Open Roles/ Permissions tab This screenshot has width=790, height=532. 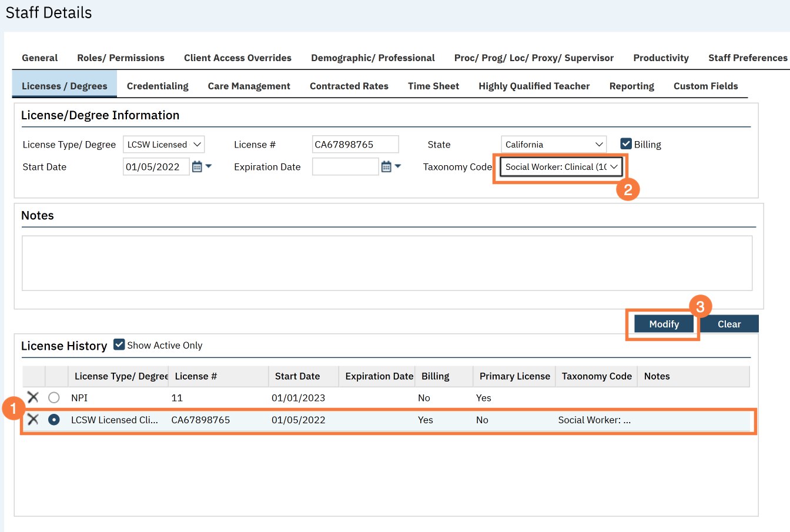point(120,58)
